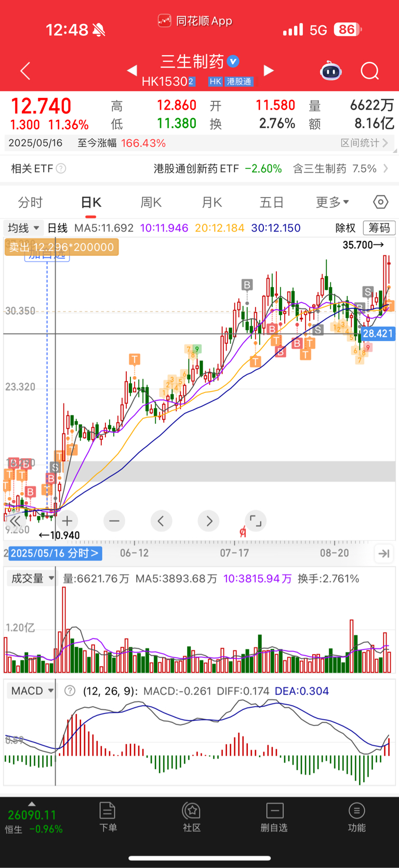Tap the help icon next to 相关ETF
This screenshot has height=868, width=399.
click(61, 169)
